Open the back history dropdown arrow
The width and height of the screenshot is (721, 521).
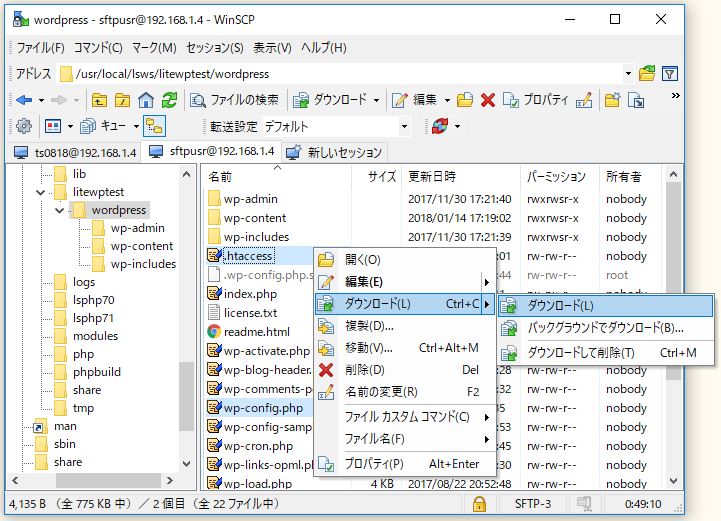pyautogui.click(x=41, y=100)
